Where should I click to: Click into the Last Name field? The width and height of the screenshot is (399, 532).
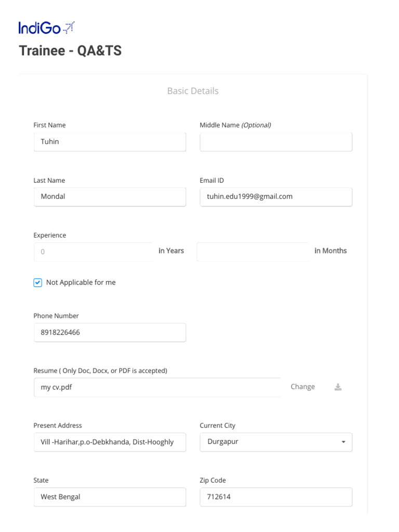110,197
